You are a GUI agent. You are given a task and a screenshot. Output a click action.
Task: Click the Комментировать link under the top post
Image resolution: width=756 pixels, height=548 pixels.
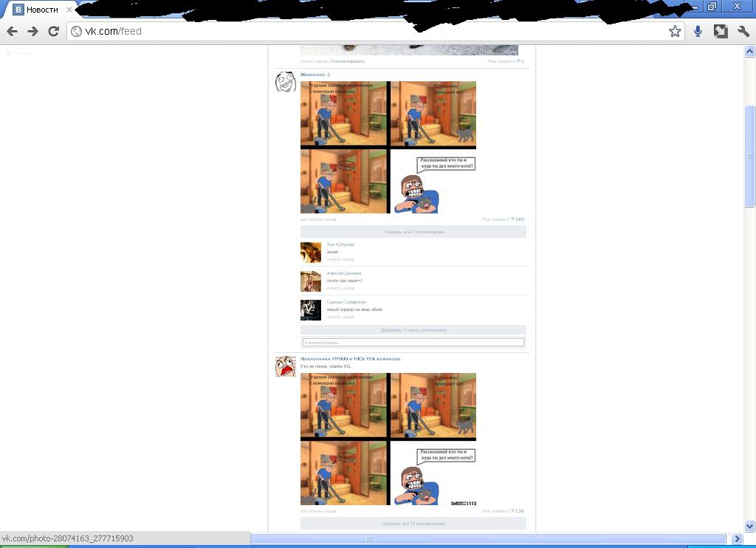tap(348, 61)
